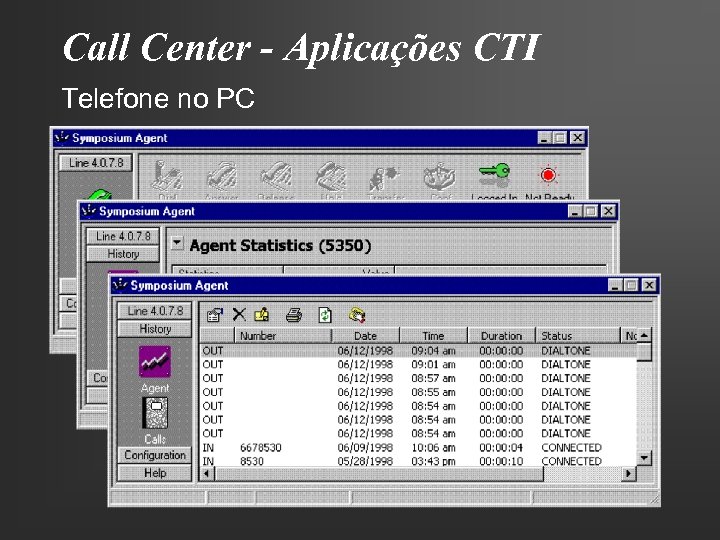Click the number 8530 in the last row
The width and height of the screenshot is (720, 540).
click(x=252, y=461)
